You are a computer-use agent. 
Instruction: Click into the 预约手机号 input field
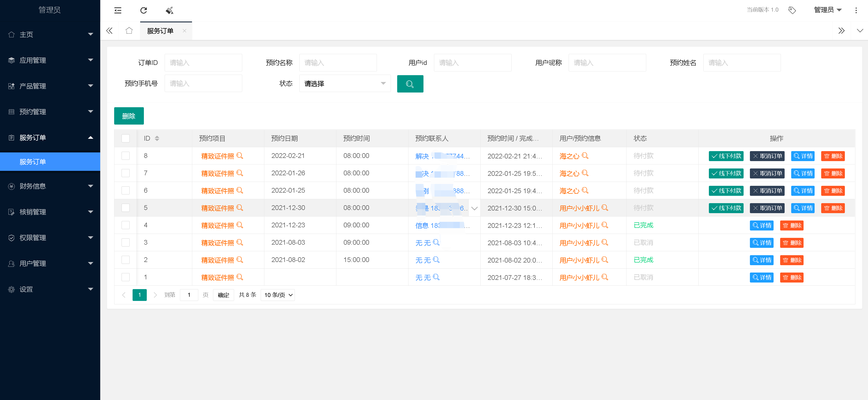[203, 84]
